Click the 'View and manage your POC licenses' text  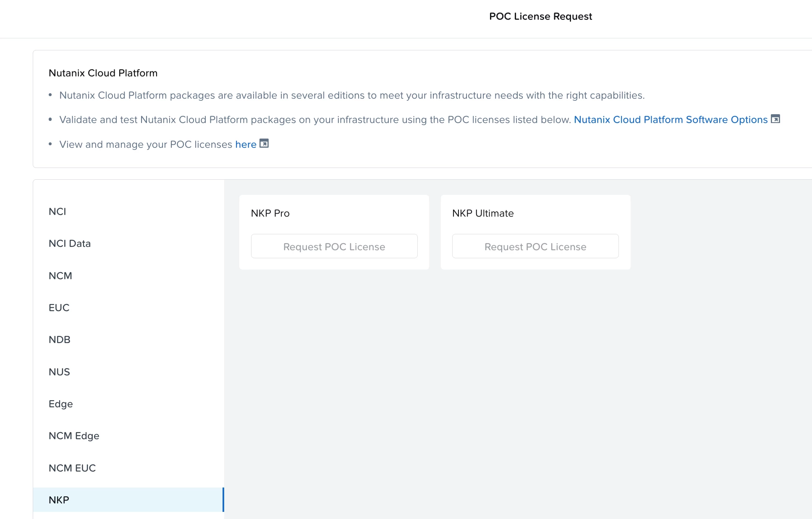point(146,144)
